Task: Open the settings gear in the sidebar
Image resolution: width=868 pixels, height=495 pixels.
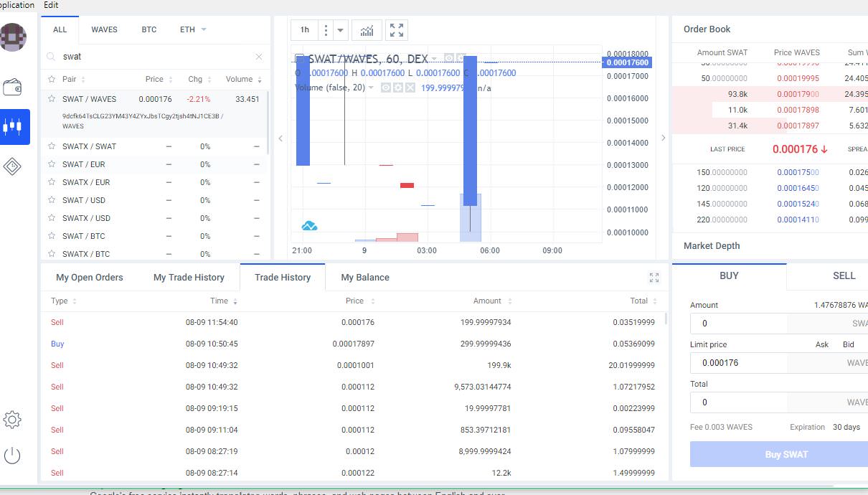Action: pyautogui.click(x=12, y=420)
